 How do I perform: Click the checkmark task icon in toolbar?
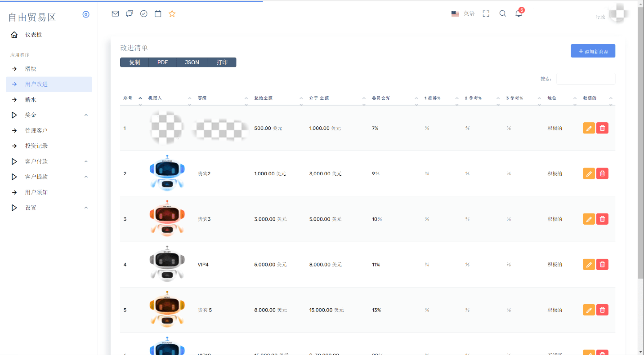click(x=143, y=14)
